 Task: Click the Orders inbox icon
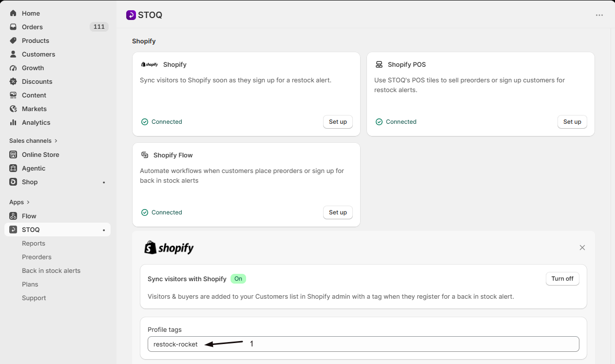(13, 27)
